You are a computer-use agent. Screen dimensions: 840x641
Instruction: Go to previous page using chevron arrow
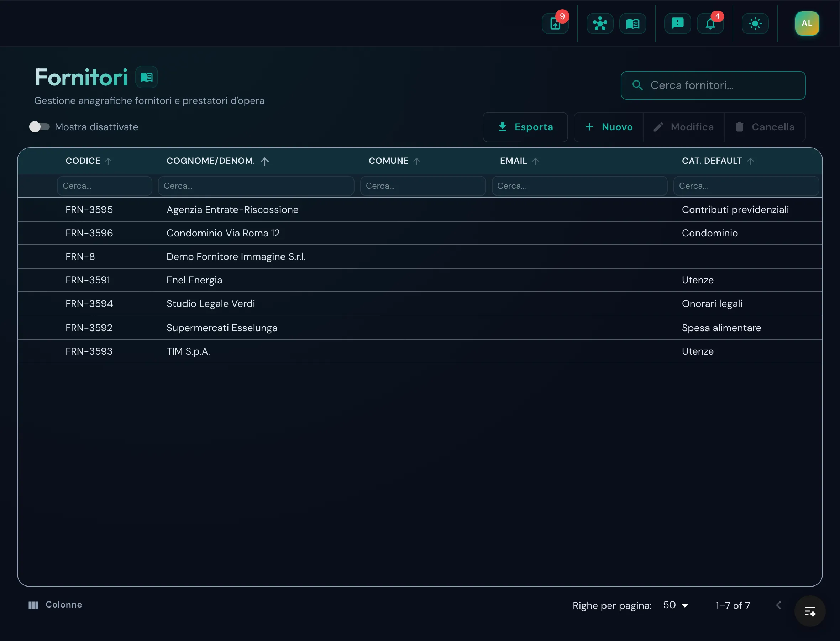click(779, 605)
